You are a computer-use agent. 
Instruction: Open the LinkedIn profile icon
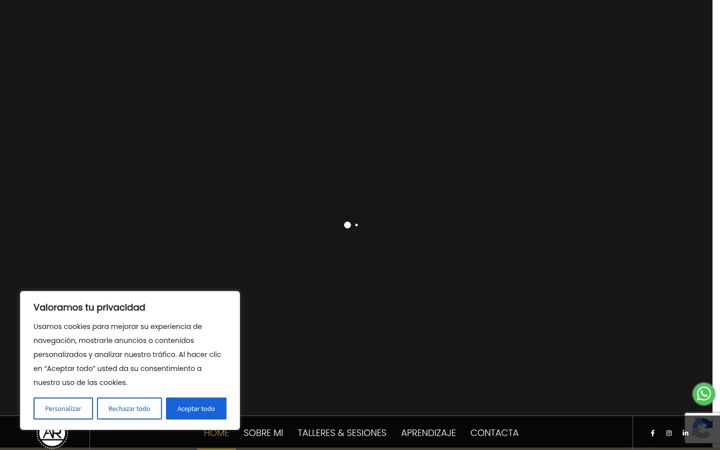[x=686, y=433]
